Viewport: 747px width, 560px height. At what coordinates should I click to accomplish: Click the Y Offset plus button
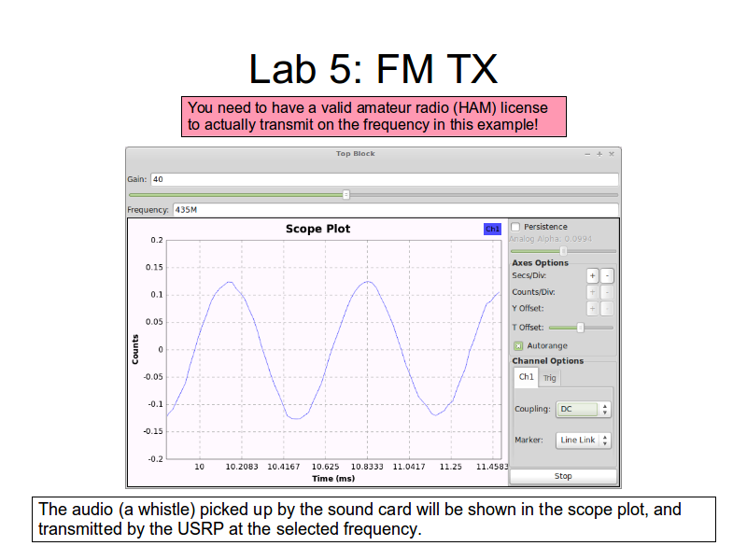(592, 309)
